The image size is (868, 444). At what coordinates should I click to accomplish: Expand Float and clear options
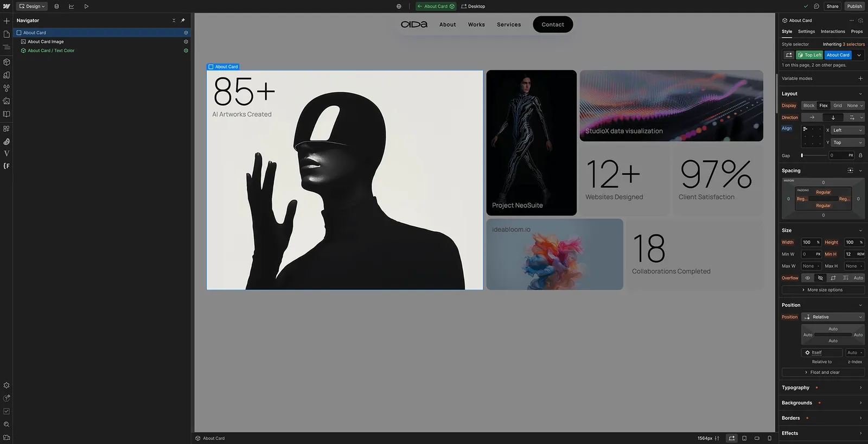[x=823, y=372]
